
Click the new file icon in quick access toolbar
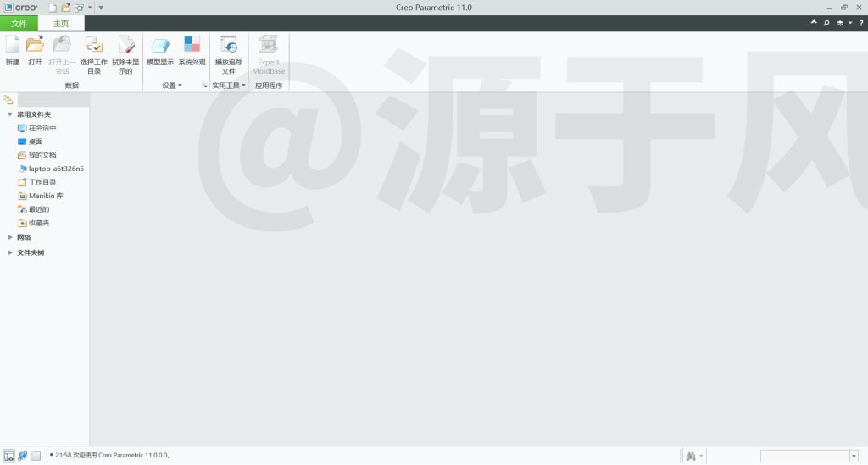(53, 8)
